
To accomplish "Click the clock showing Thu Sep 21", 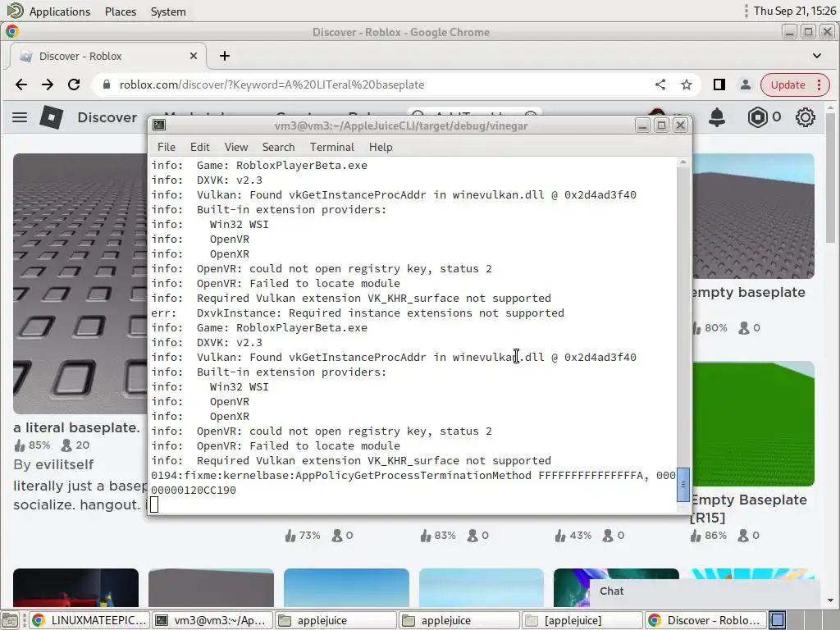I will pos(794,11).
